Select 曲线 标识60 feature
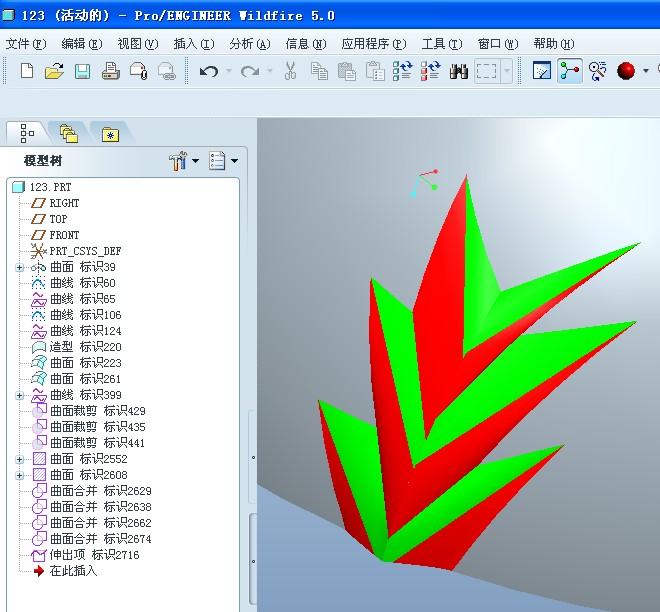660x612 pixels. (x=73, y=283)
